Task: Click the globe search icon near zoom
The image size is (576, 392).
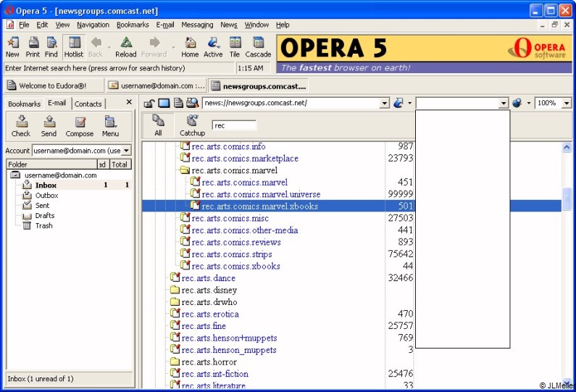Action: (x=517, y=103)
